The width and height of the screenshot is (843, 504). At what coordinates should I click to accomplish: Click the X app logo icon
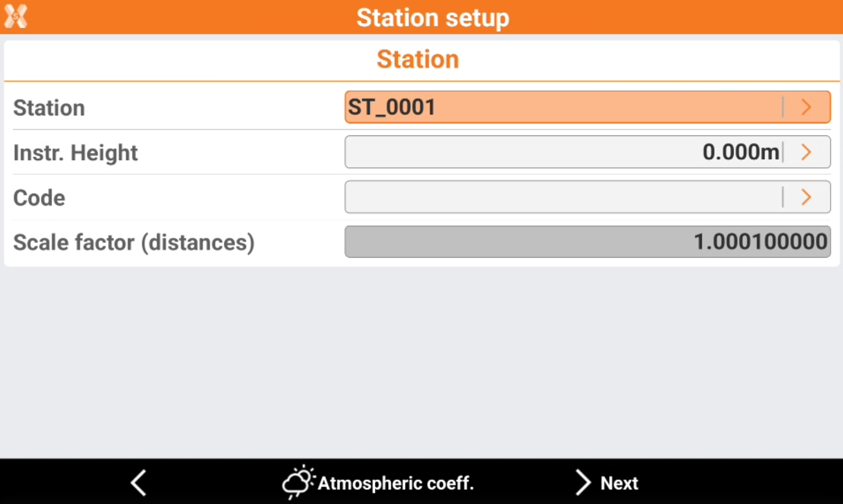[x=15, y=16]
